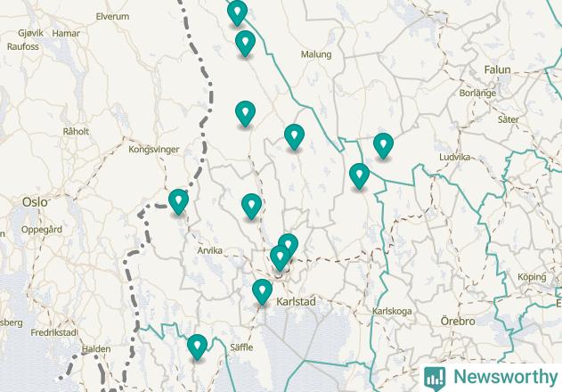562x392 pixels.
Task: Select the marker nearest the Norwegian border
Action: pyautogui.click(x=178, y=200)
